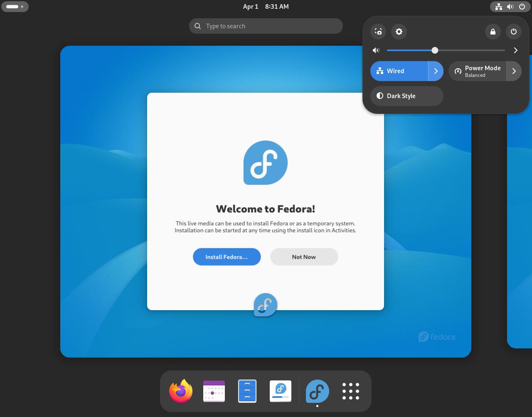Click Install Fedora… button
This screenshot has width=532, height=417.
pos(227,257)
